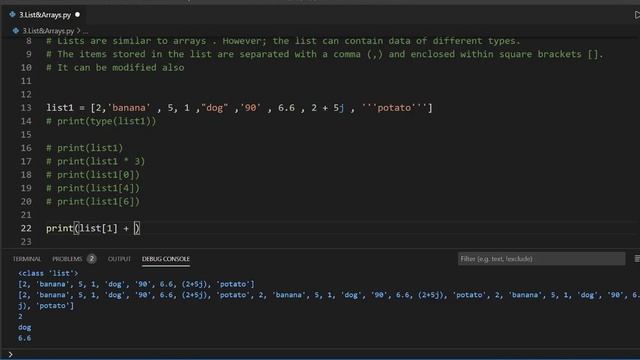
Task: Click the '''potato''' string on line 13
Action: click(394, 108)
